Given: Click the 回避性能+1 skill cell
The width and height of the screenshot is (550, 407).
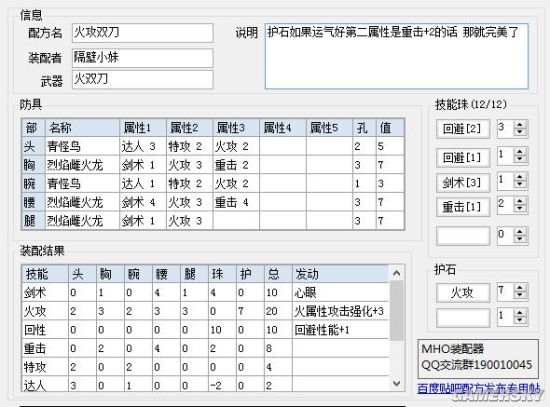Looking at the screenshot, I should 341,329.
